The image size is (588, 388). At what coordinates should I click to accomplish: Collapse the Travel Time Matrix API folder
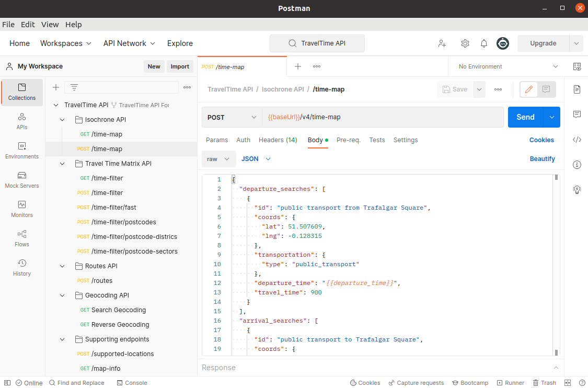tap(62, 163)
